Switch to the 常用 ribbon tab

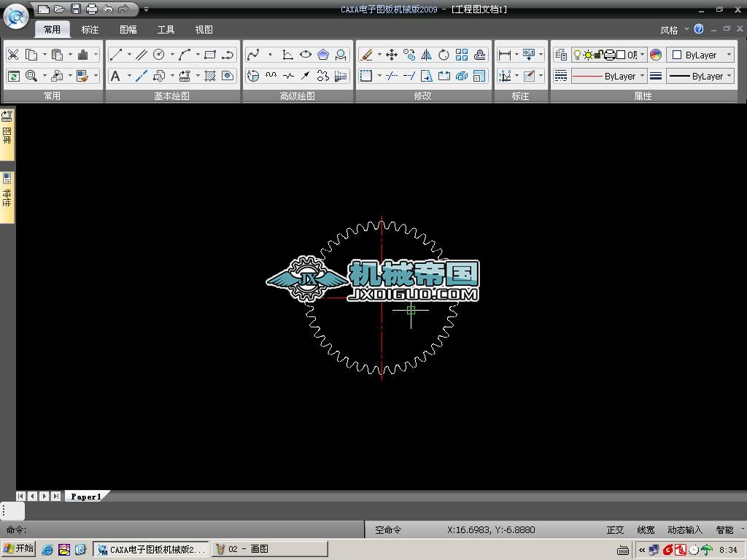click(x=53, y=29)
